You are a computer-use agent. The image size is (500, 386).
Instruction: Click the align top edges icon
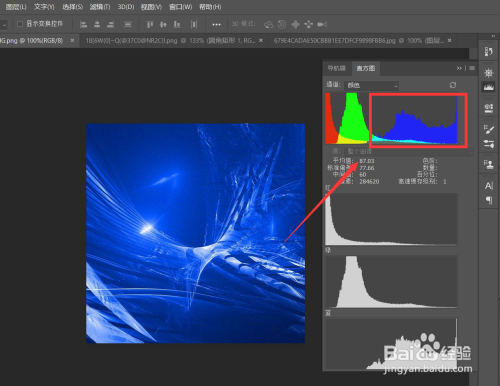coord(150,24)
